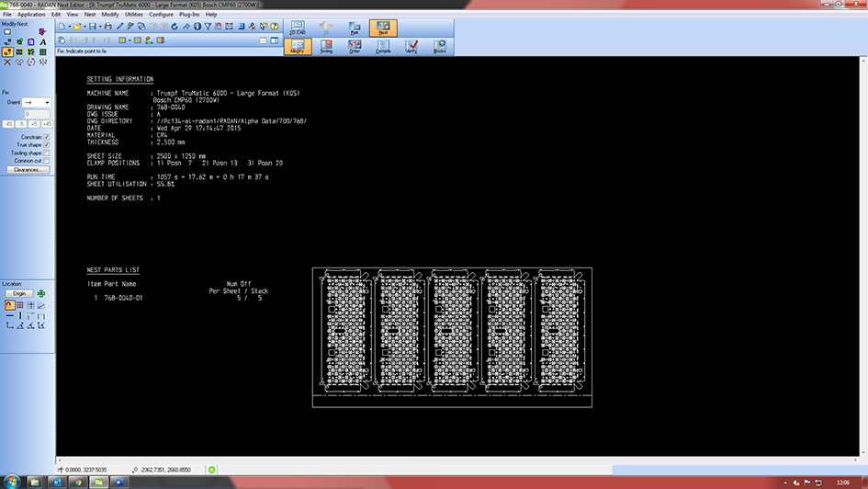868x489 pixels.
Task: Enable the Tooling shape checkbox
Action: 47,153
